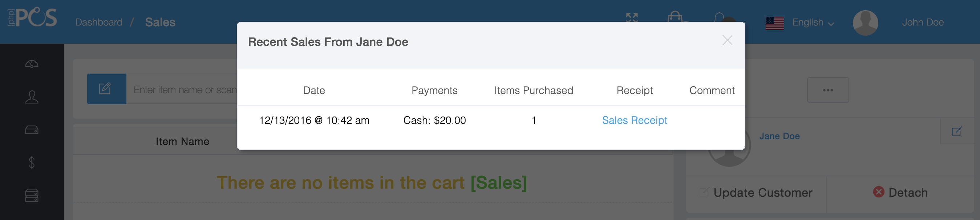Viewport: 980px width, 220px height.
Task: Open the three-dots more options button
Action: tap(827, 90)
